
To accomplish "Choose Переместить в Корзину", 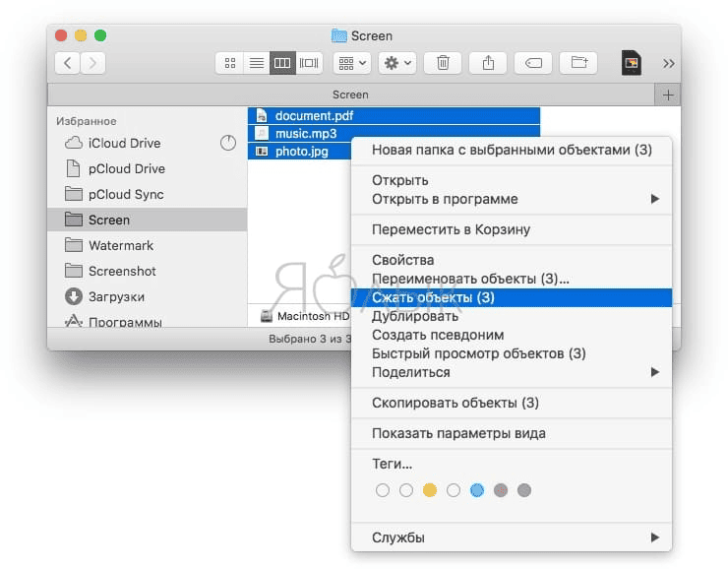I will click(x=512, y=229).
